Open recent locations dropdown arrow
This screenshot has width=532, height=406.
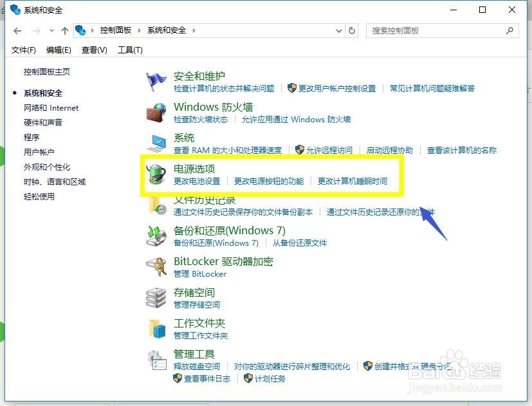pyautogui.click(x=51, y=30)
